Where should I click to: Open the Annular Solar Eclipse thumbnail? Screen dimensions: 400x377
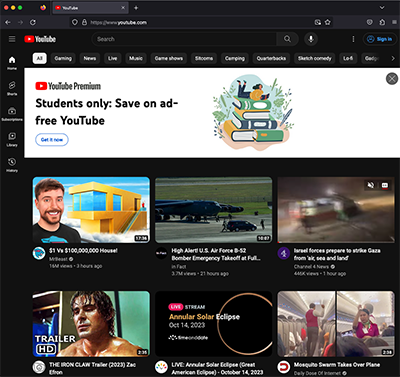(x=213, y=324)
